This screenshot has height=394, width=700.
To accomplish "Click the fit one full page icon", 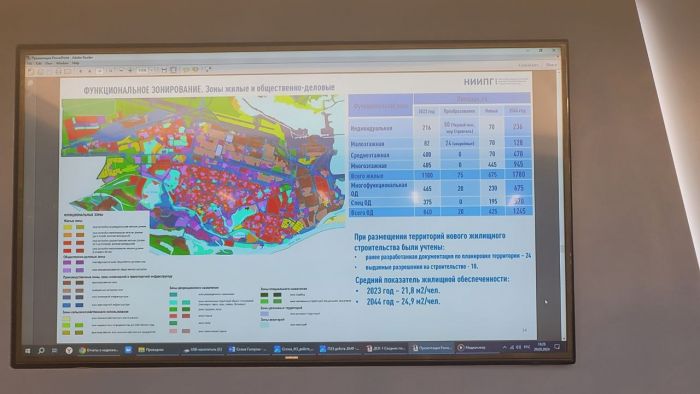I will point(173,70).
